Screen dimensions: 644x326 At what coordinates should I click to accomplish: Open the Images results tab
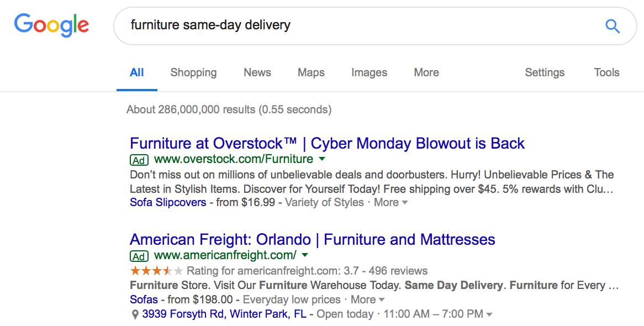(x=369, y=72)
